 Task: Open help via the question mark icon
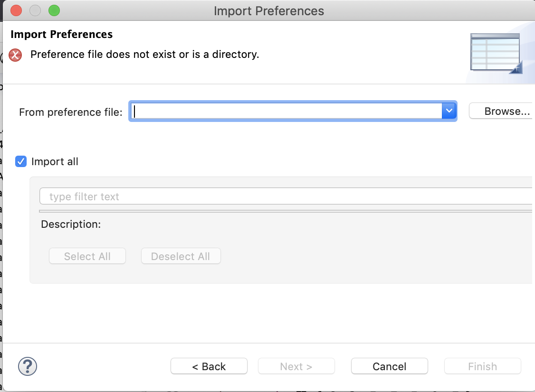click(28, 366)
